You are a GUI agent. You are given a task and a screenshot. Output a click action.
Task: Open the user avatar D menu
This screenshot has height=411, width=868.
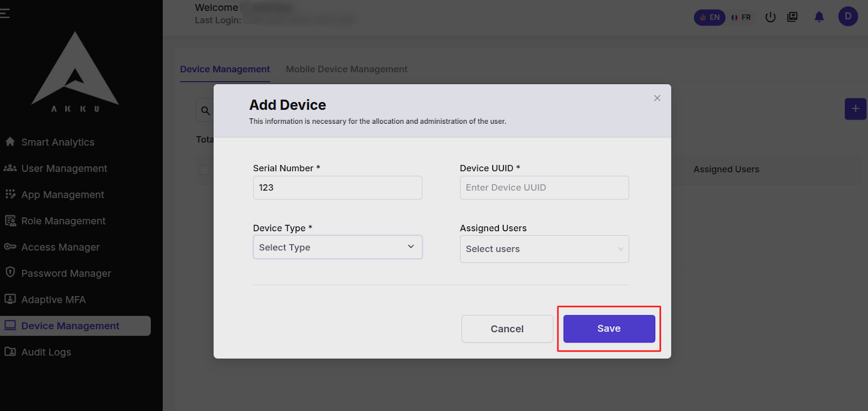click(848, 16)
